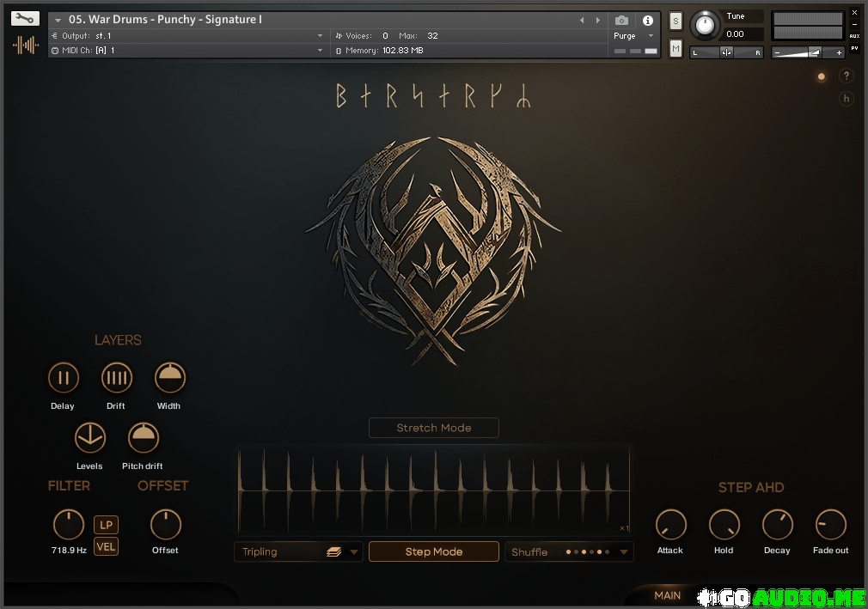This screenshot has height=609, width=868.
Task: Mute the instrument with M button
Action: tap(675, 48)
